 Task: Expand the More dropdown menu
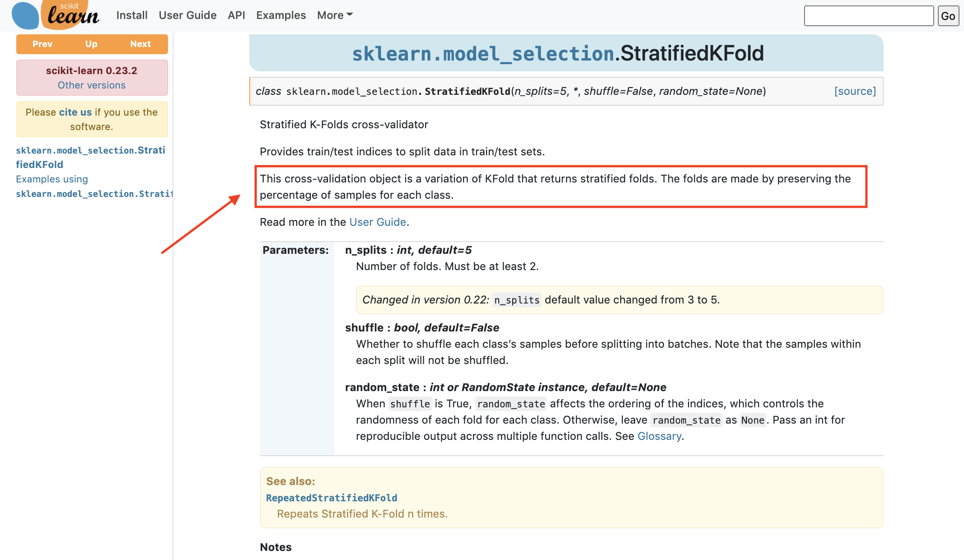tap(335, 15)
